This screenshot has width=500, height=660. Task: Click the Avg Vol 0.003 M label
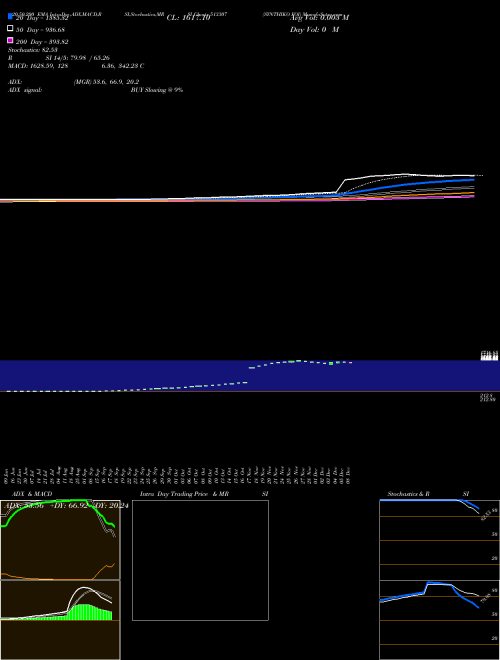pos(319,18)
